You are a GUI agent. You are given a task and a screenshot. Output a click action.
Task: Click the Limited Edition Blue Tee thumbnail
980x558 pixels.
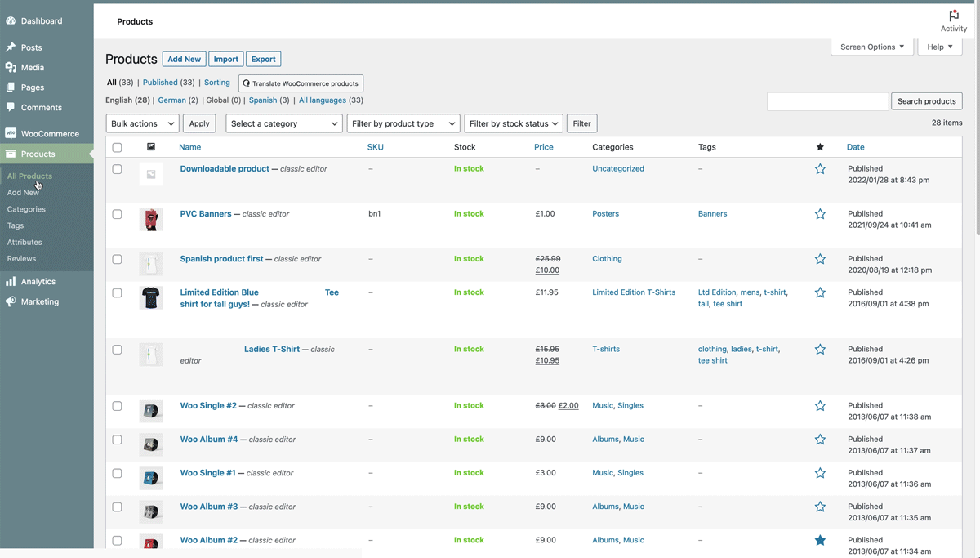click(150, 297)
